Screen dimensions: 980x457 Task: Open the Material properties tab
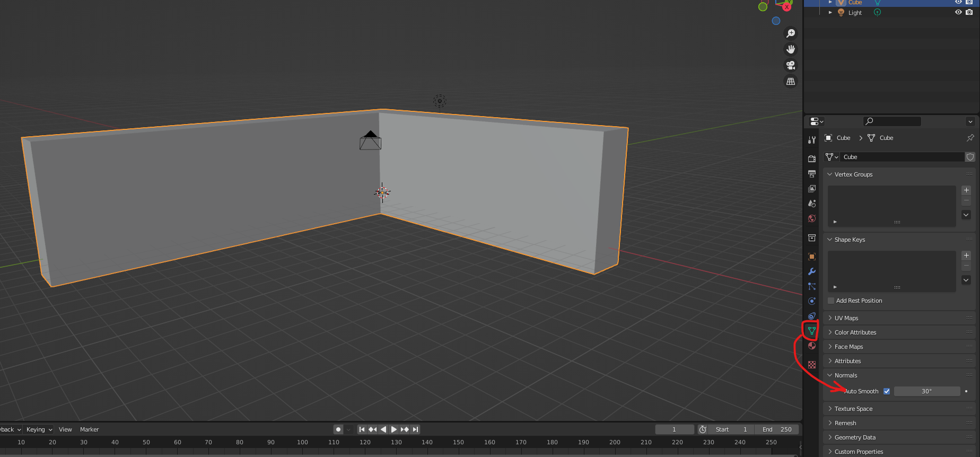812,346
